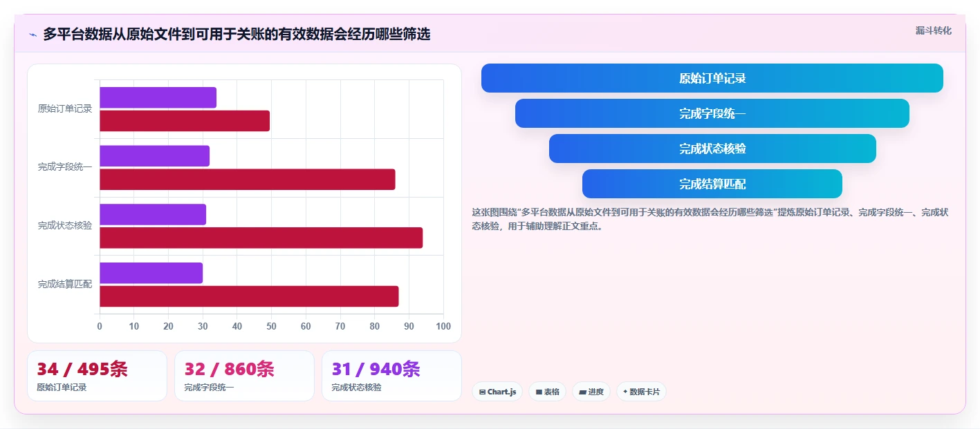Select the 完成结算匹配 funnel stage bar
The image size is (980, 429).
[x=712, y=184]
